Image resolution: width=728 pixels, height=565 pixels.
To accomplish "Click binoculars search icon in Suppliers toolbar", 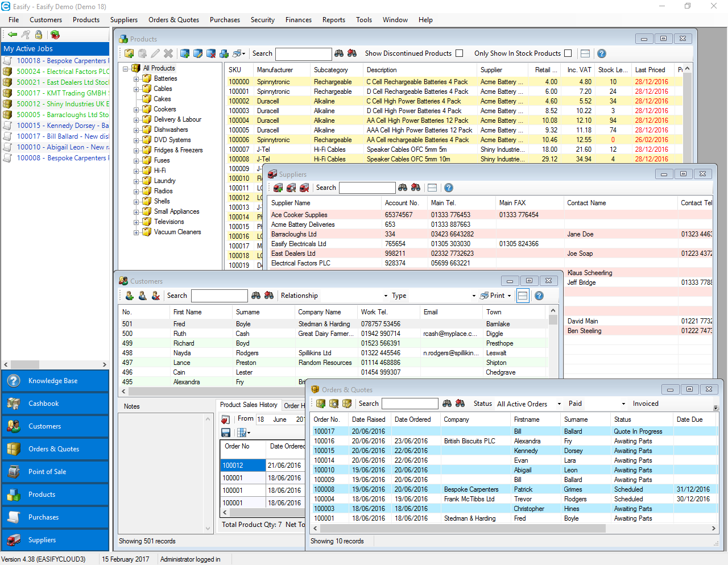I will point(403,188).
